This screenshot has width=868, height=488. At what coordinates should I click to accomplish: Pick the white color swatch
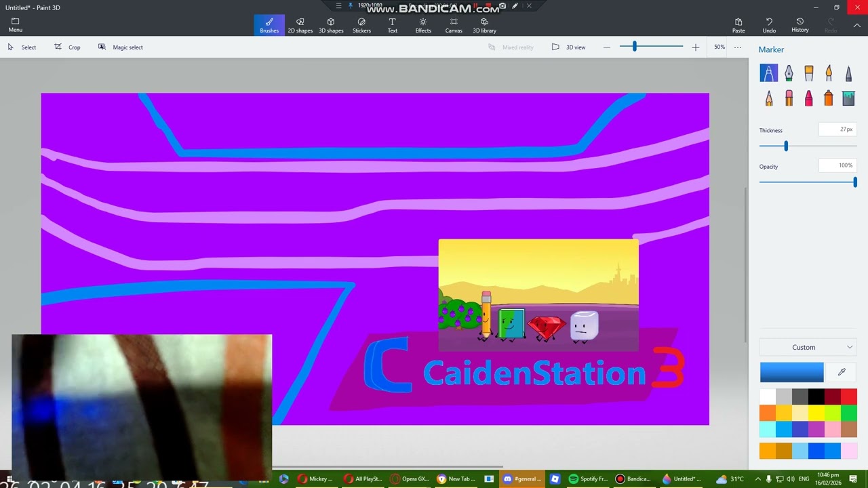point(767,396)
